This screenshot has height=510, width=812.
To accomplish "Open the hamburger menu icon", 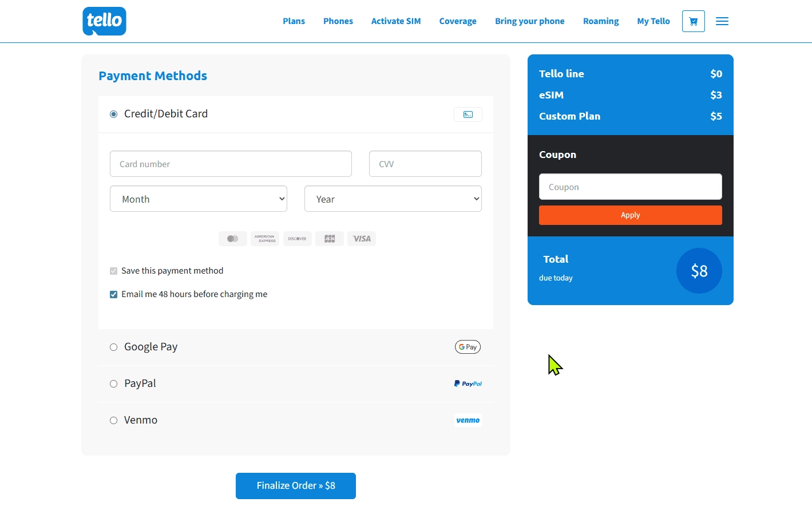I will click(722, 21).
